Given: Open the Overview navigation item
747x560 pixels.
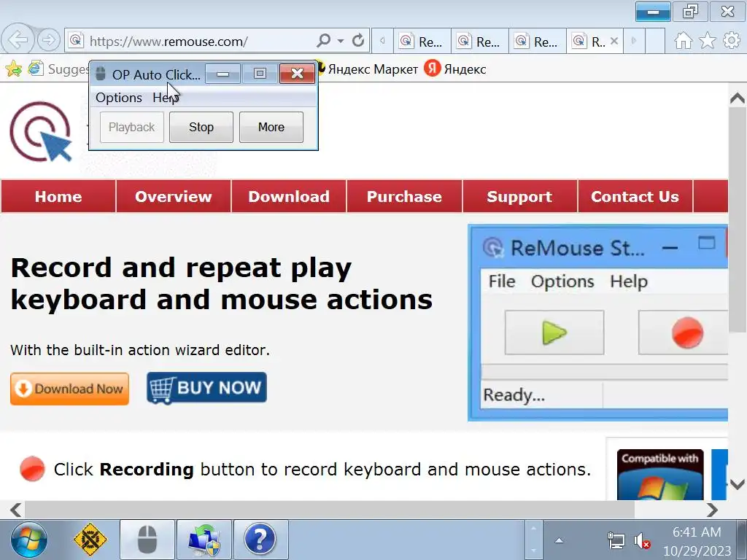Looking at the screenshot, I should (x=174, y=196).
